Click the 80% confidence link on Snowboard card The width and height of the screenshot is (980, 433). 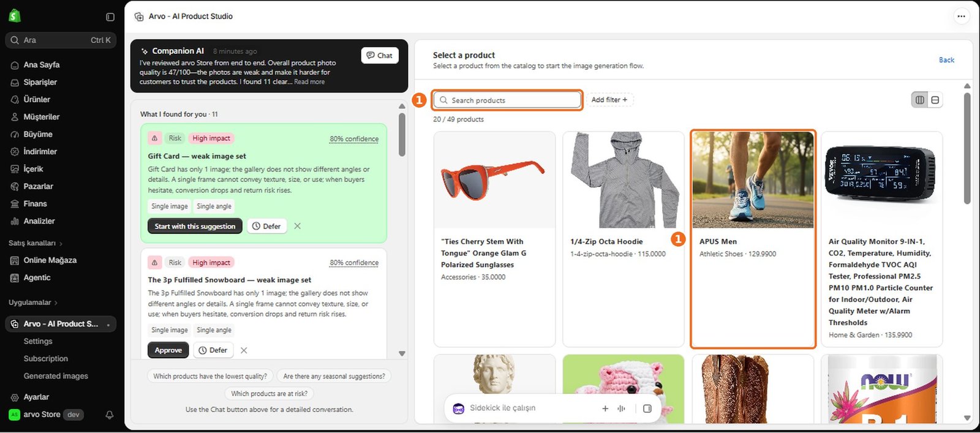[354, 263]
